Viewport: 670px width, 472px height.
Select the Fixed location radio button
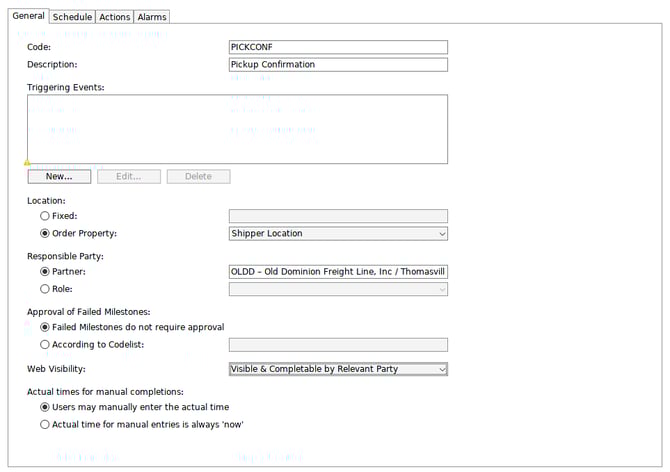tap(45, 216)
